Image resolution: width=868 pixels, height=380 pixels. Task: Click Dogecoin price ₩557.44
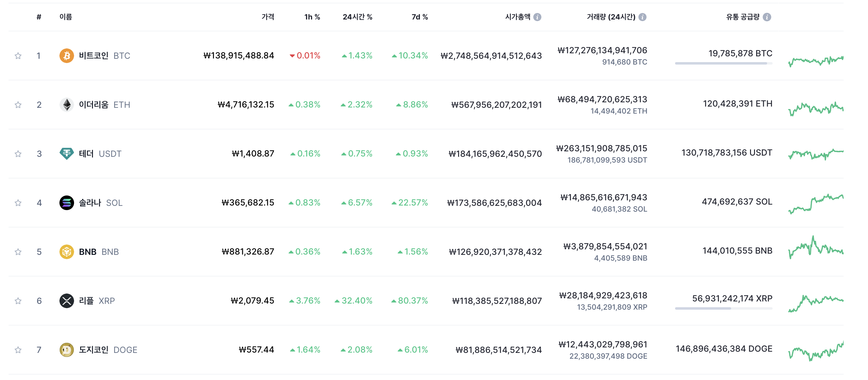point(256,350)
